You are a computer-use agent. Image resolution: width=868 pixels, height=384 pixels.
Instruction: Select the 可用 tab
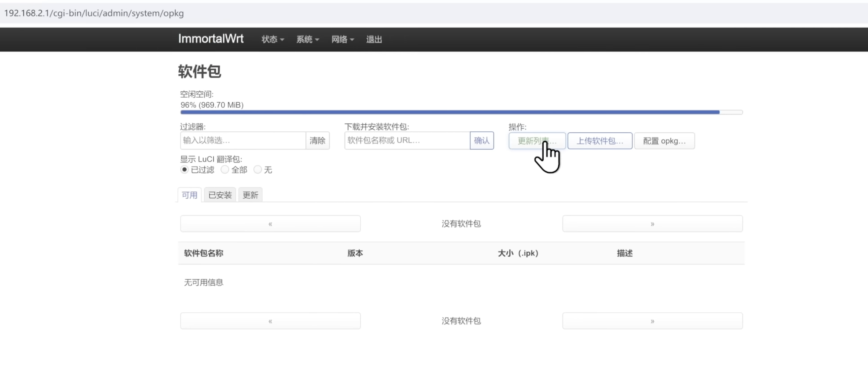189,195
